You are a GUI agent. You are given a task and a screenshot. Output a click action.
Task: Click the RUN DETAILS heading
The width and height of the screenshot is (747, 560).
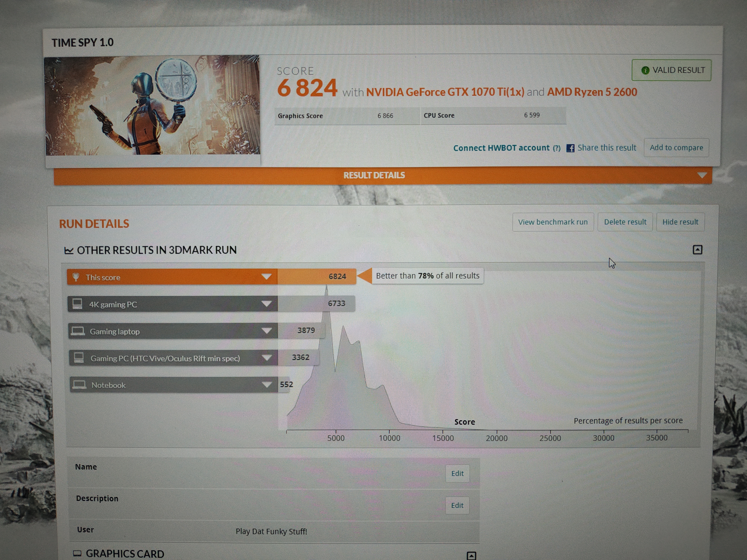(94, 224)
